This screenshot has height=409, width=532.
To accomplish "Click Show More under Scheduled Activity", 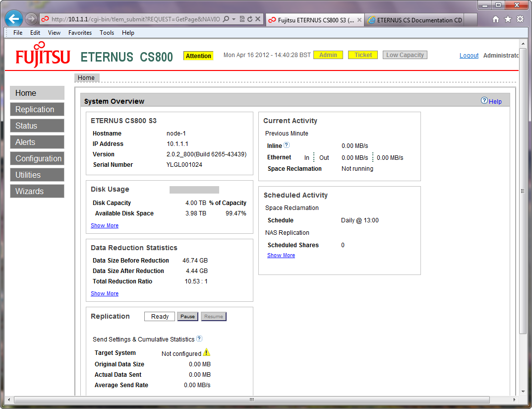I will click(281, 256).
